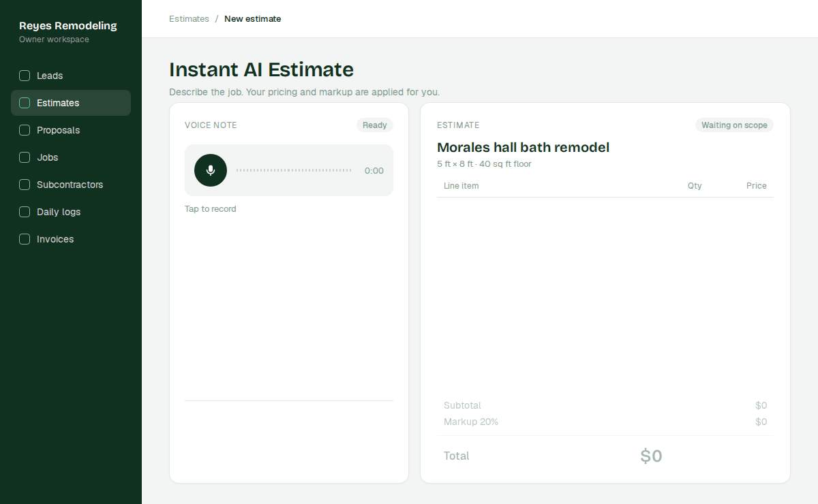
Task: Click Morales hall bath remodel title
Action: pyautogui.click(x=523, y=147)
